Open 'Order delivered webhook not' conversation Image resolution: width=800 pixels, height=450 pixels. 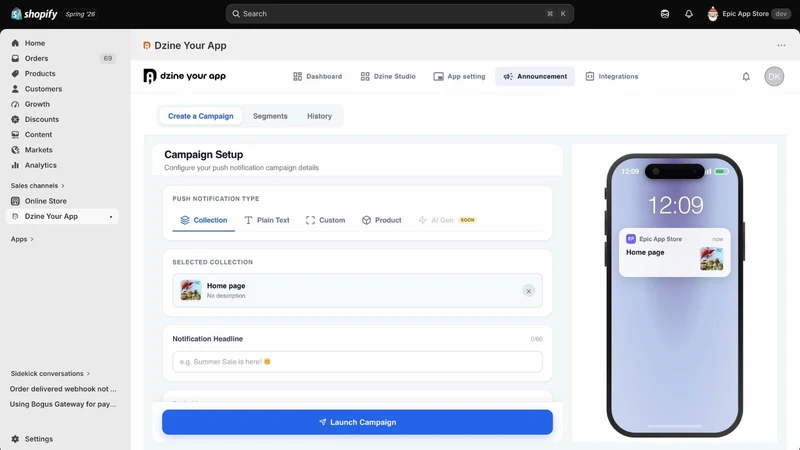(x=63, y=389)
